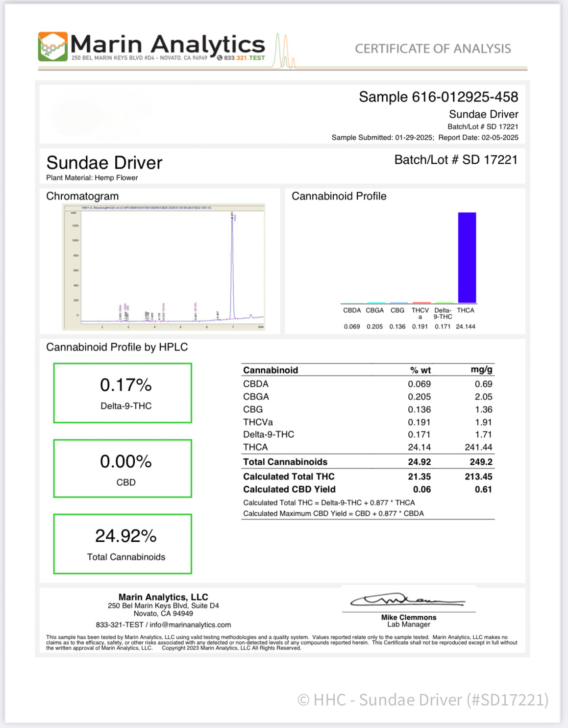Click the % wt column header

[x=420, y=370]
